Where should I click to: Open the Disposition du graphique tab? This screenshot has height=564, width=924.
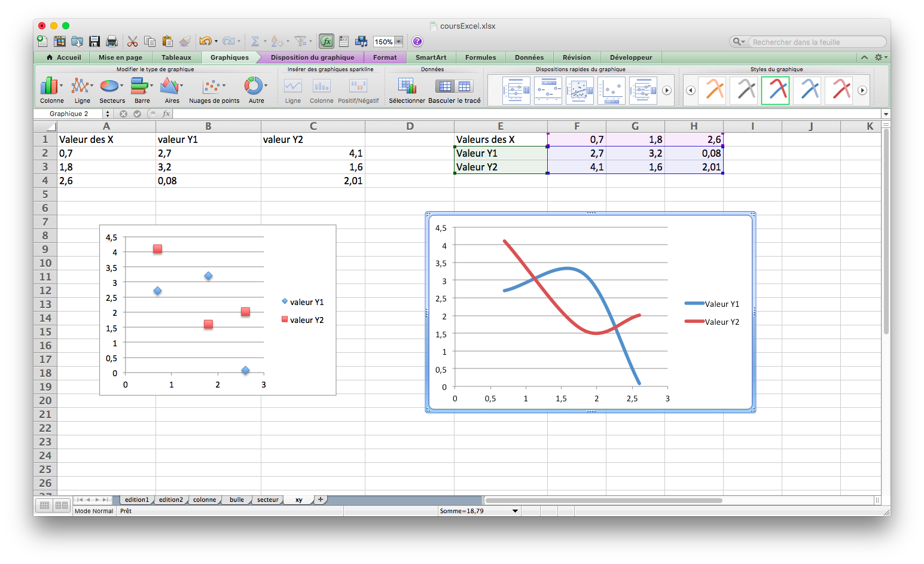(312, 57)
